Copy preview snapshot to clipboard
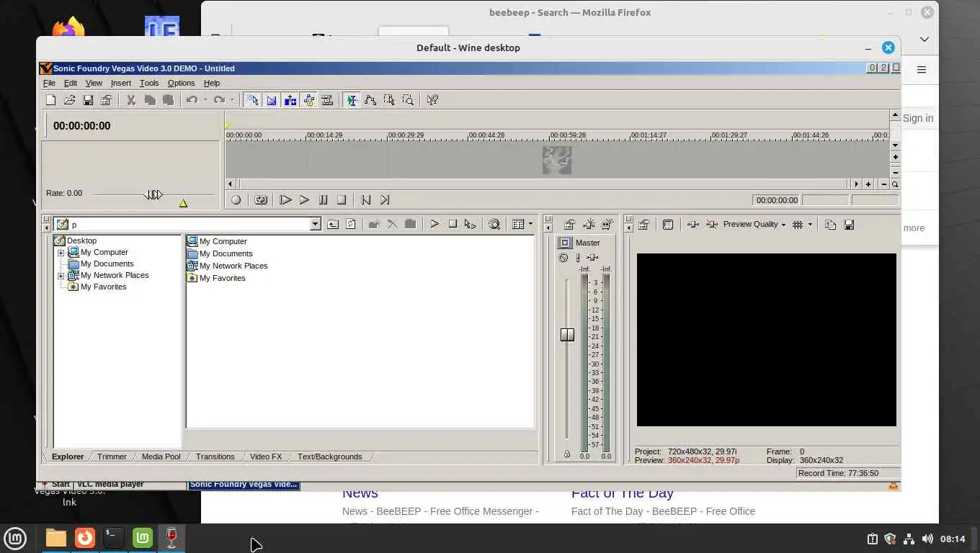The width and height of the screenshot is (980, 553). [830, 225]
